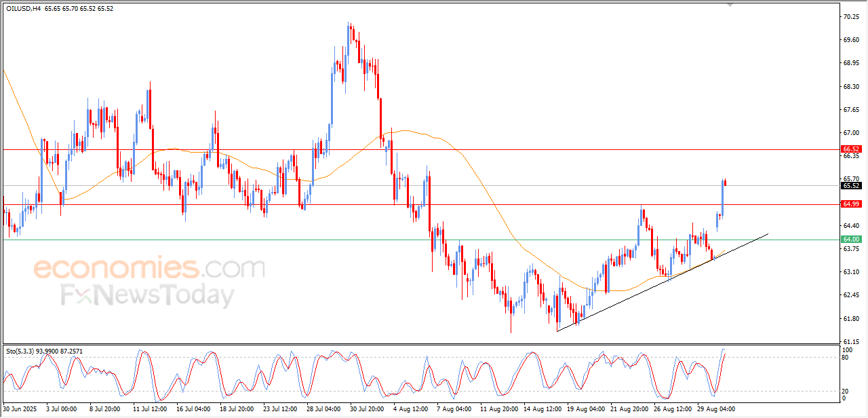
Task: Click the 61.80 price axis value
Action: click(x=851, y=318)
